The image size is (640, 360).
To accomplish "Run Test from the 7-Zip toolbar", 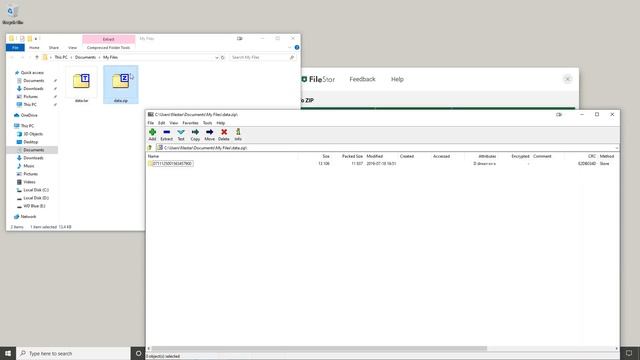I will point(181,134).
